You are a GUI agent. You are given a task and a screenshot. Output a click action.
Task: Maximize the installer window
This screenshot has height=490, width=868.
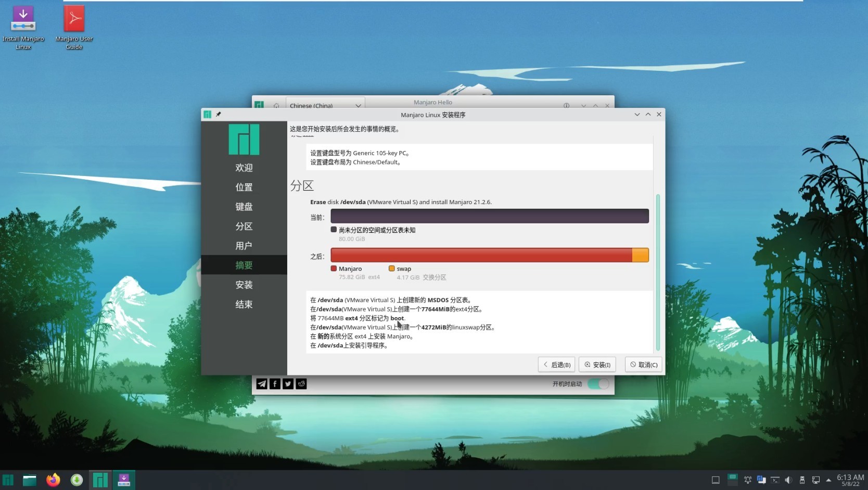click(648, 115)
